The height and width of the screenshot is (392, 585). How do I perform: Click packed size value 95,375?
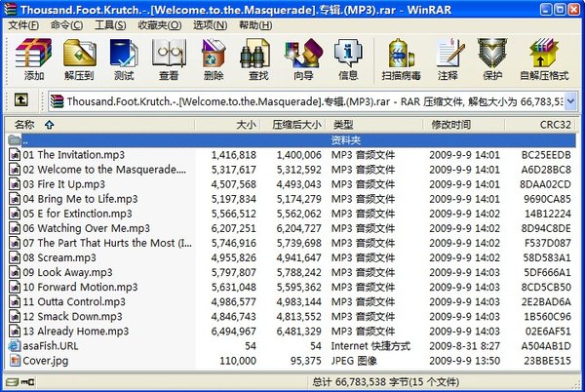[305, 361]
